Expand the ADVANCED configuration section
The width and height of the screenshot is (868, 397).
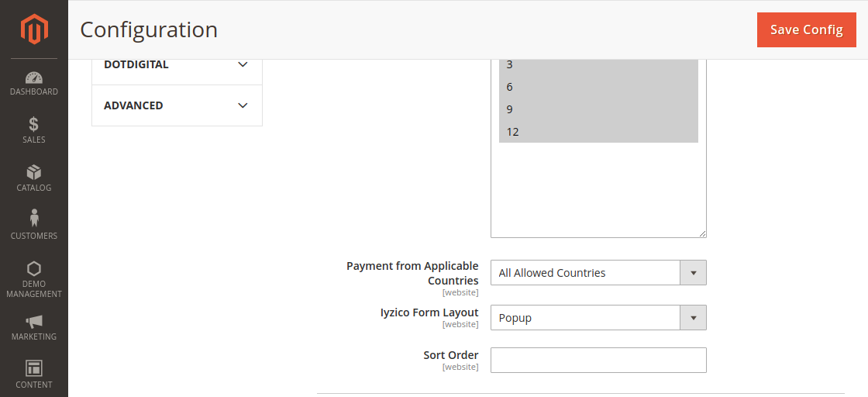coord(177,105)
